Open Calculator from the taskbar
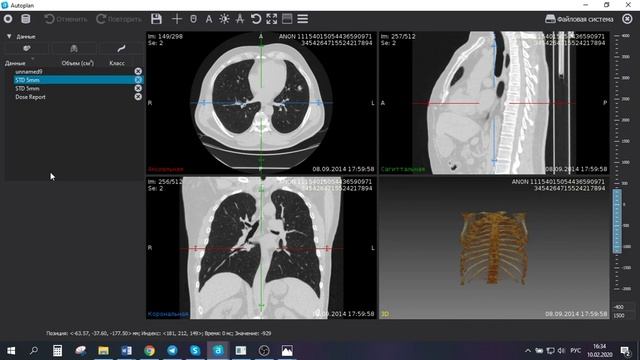Viewport: 640px width, 360px height. [57, 351]
